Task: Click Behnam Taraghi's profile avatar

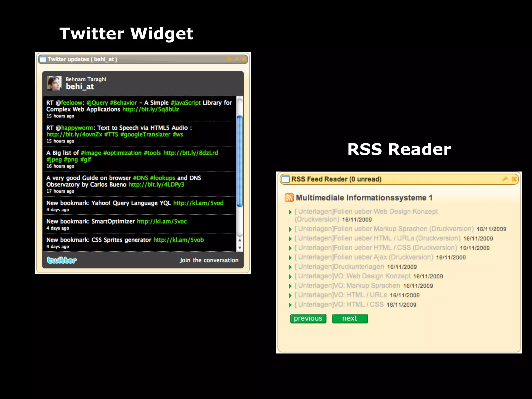Action: [54, 83]
